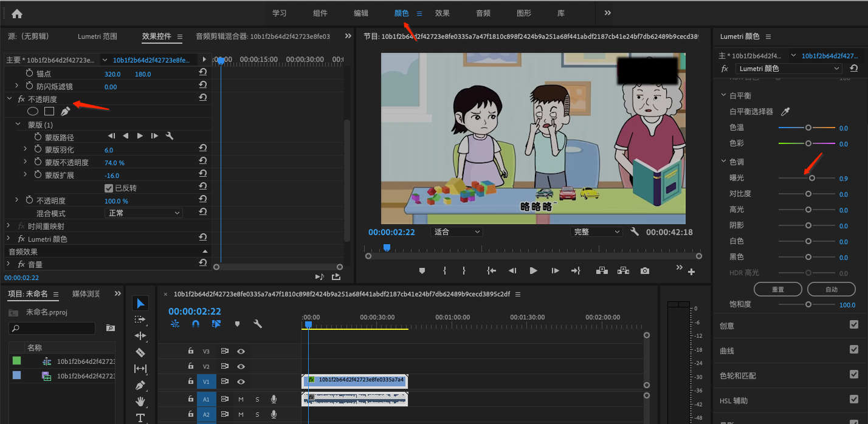
Task: Adjust the 曝光 slider handle
Action: coord(812,178)
